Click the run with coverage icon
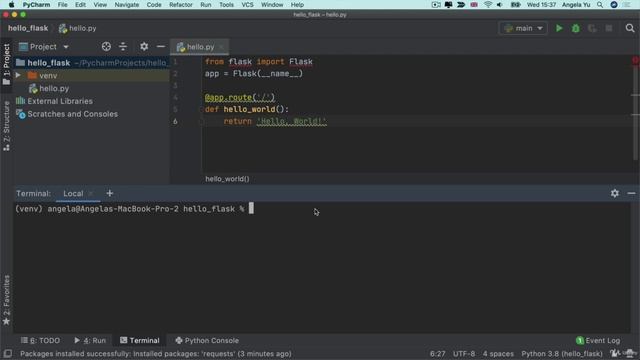 point(592,28)
